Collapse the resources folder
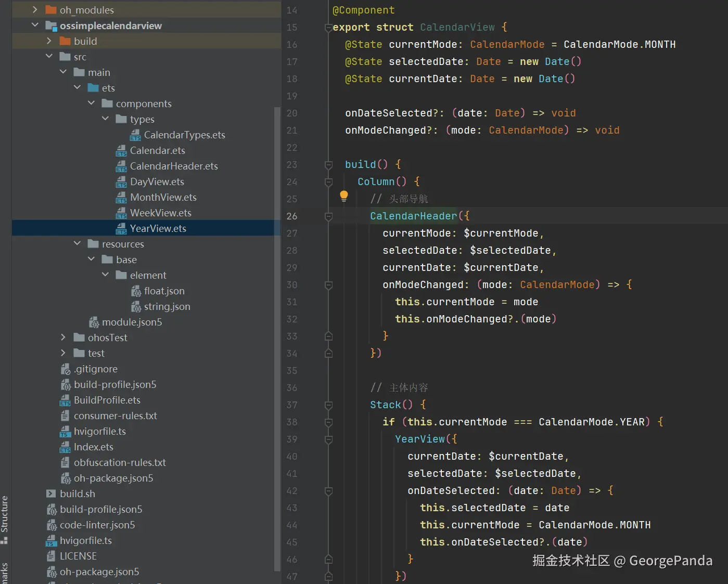728x584 pixels. 77,244
